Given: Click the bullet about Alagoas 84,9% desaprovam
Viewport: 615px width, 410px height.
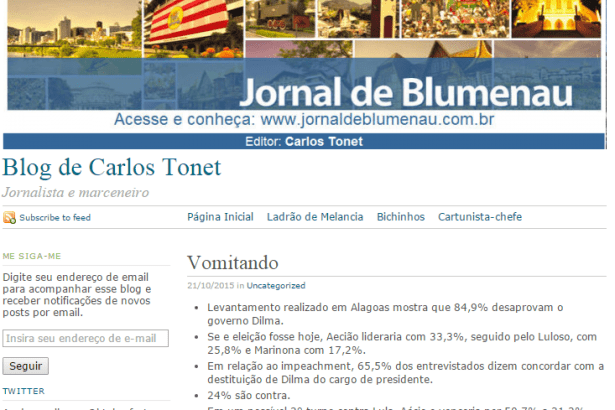Looking at the screenshot, I should coord(385,314).
